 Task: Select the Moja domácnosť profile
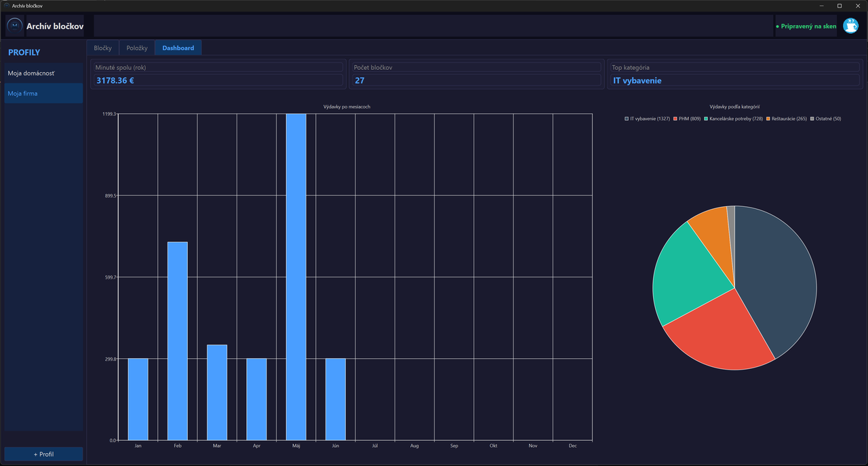click(43, 73)
